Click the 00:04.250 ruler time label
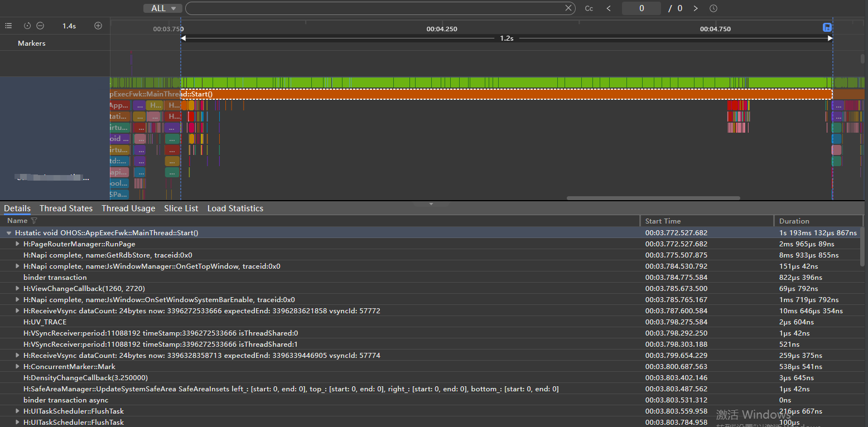This screenshot has width=868, height=427. pos(442,29)
